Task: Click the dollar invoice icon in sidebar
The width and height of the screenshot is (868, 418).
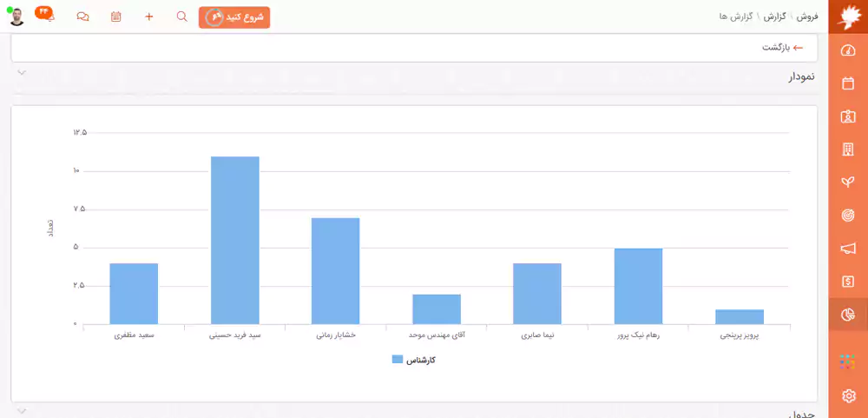Action: pos(848,282)
